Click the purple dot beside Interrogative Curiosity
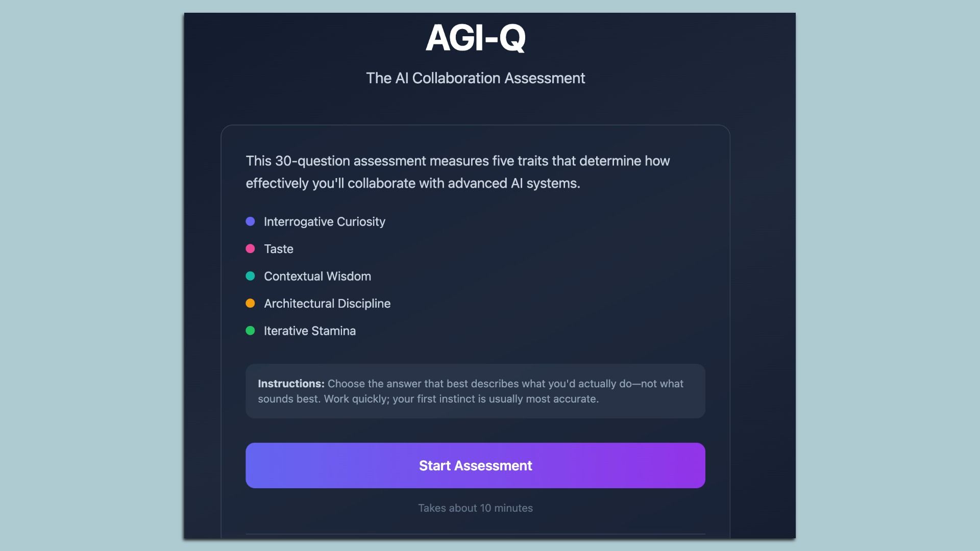 click(251, 221)
